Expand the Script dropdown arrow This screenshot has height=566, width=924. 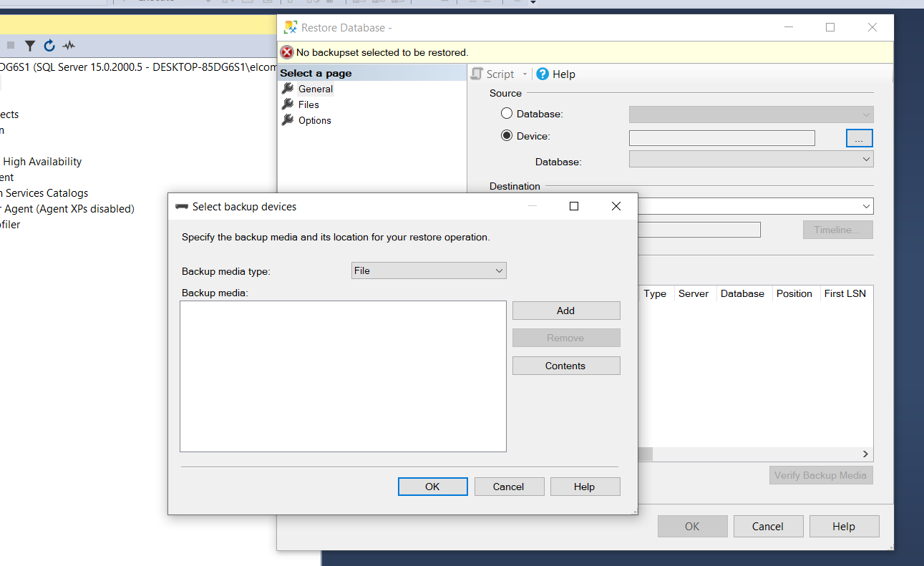pyautogui.click(x=525, y=74)
